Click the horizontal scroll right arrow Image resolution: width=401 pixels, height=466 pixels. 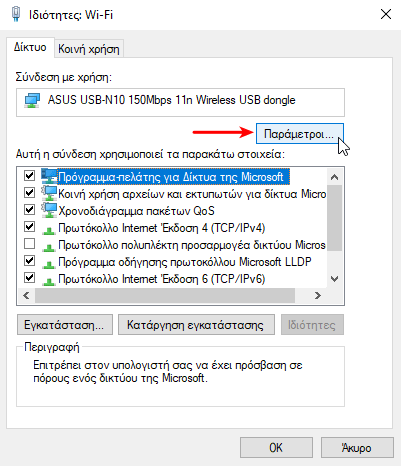coord(318,295)
